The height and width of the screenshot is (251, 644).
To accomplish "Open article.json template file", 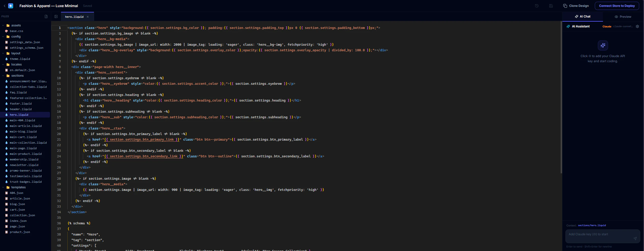I will [x=25, y=198].
